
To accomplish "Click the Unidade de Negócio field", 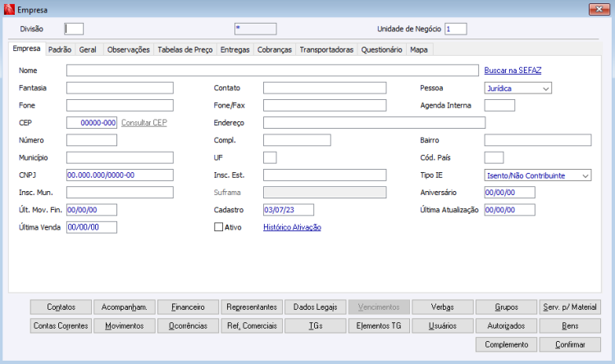I will (455, 29).
